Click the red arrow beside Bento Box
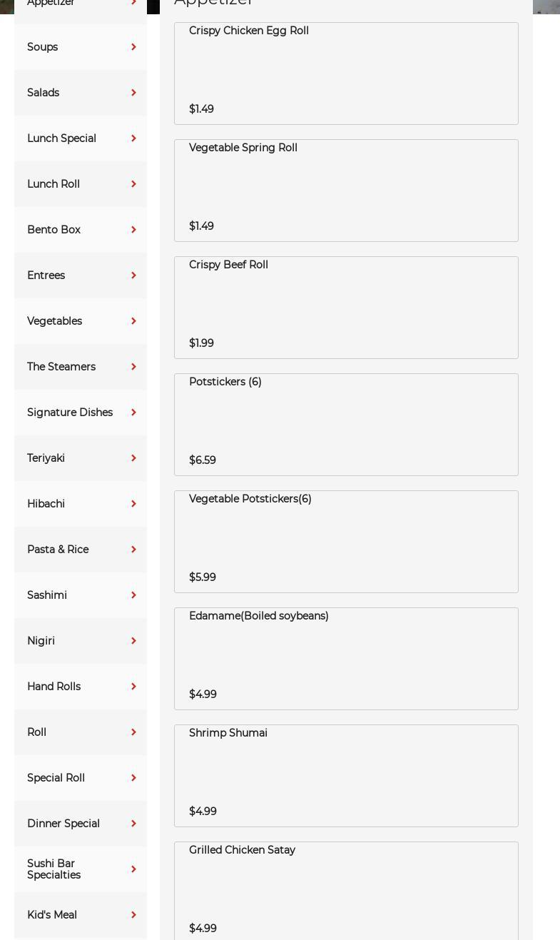Image resolution: width=560 pixels, height=940 pixels. [x=133, y=230]
